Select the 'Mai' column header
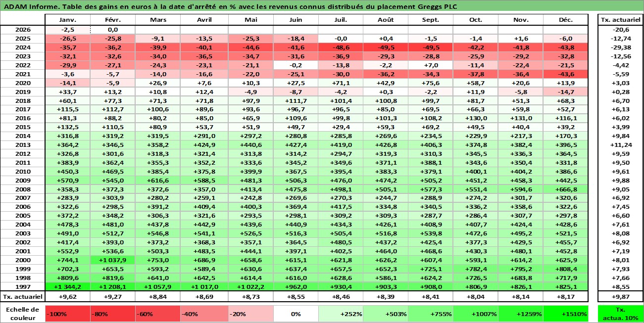The height and width of the screenshot is (323, 644). pos(250,20)
